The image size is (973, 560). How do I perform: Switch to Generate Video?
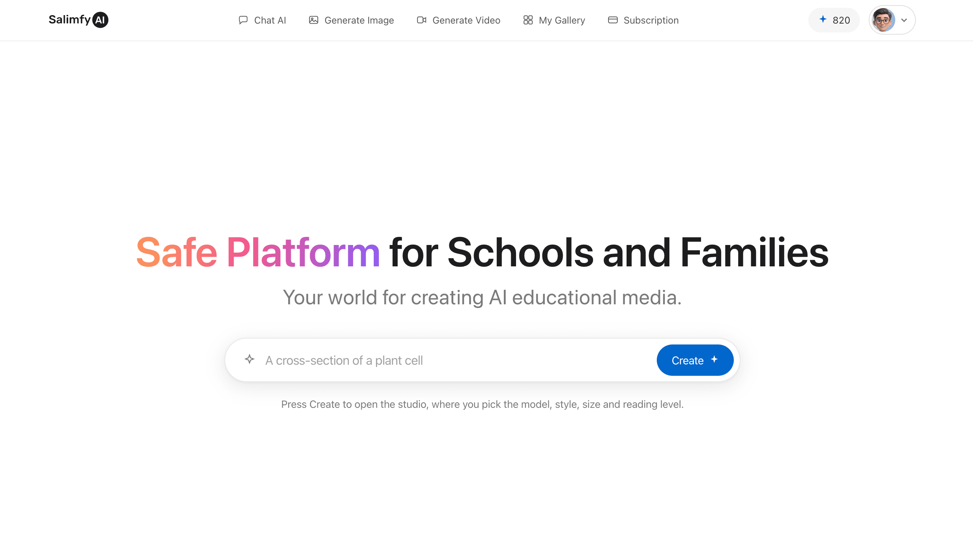click(458, 20)
